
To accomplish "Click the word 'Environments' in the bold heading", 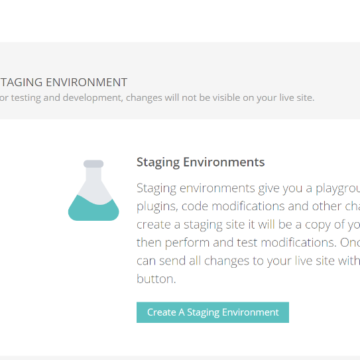I will pyautogui.click(x=224, y=162).
